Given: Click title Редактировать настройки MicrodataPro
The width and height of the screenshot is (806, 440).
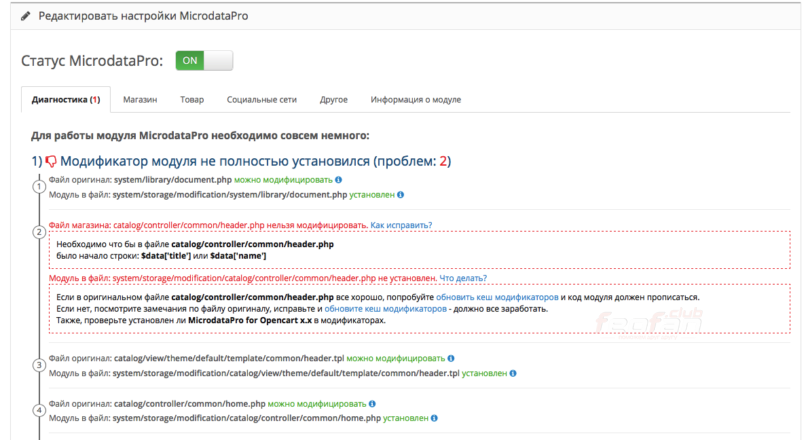Looking at the screenshot, I should 143,16.
